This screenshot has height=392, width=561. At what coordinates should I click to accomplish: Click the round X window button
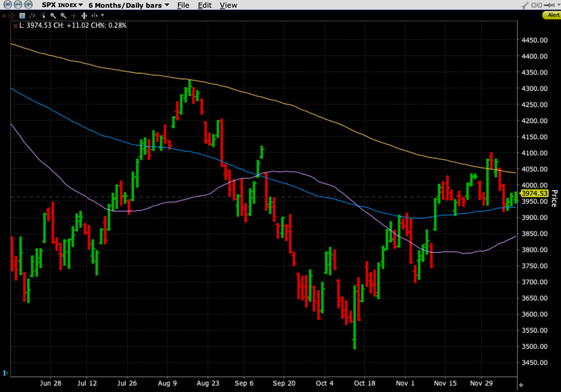coord(7,5)
